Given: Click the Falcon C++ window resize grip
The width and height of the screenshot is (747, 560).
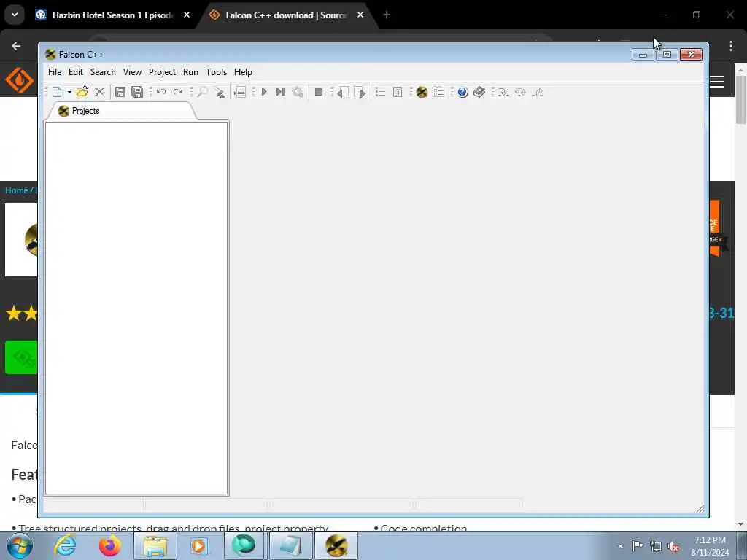Looking at the screenshot, I should [x=700, y=509].
